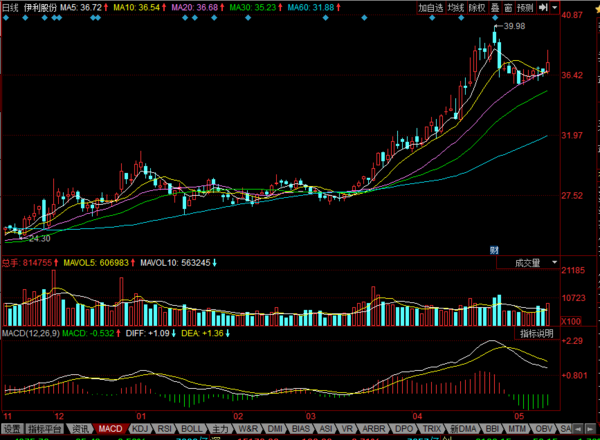Toggle 除权 ex-rights adjustment
600x440 pixels.
click(x=477, y=6)
